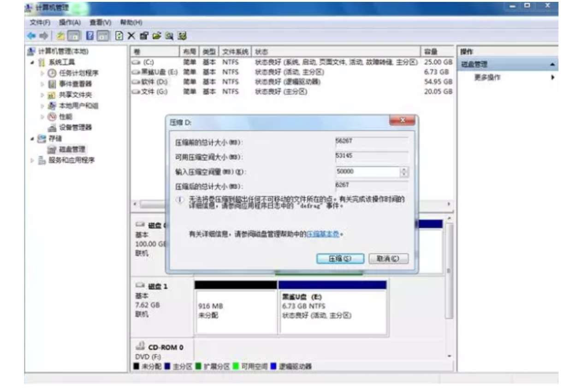Click the blue Help question-mark toolbar icon
Screen dimensions: 581x392
pos(90,36)
